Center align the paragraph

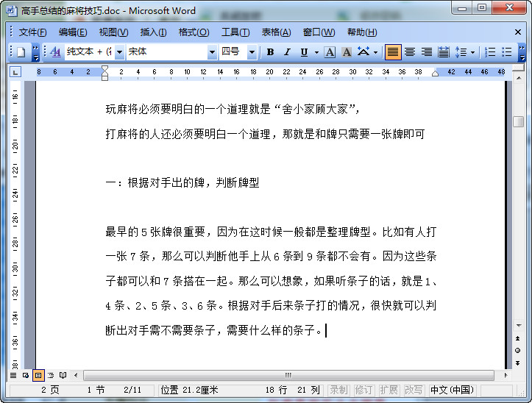[x=410, y=52]
